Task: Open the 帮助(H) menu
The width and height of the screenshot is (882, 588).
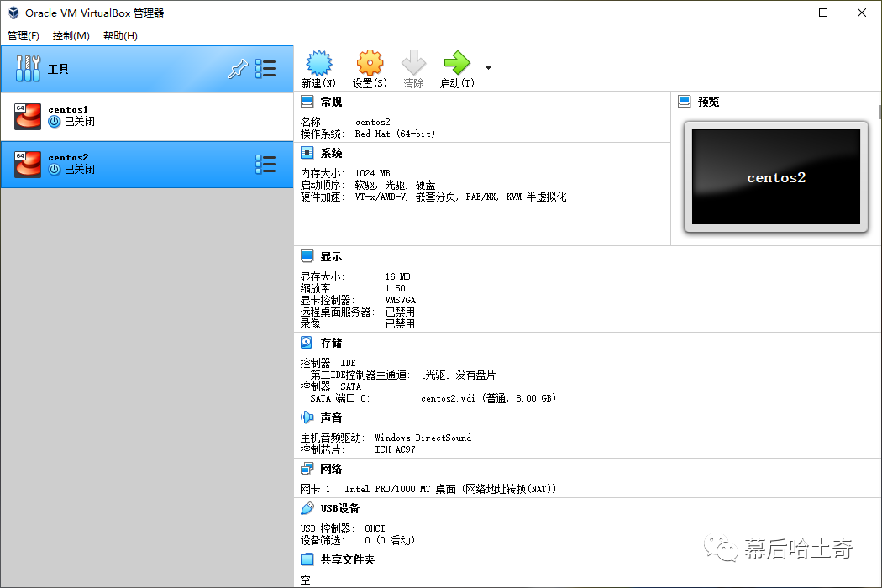Action: click(x=120, y=36)
